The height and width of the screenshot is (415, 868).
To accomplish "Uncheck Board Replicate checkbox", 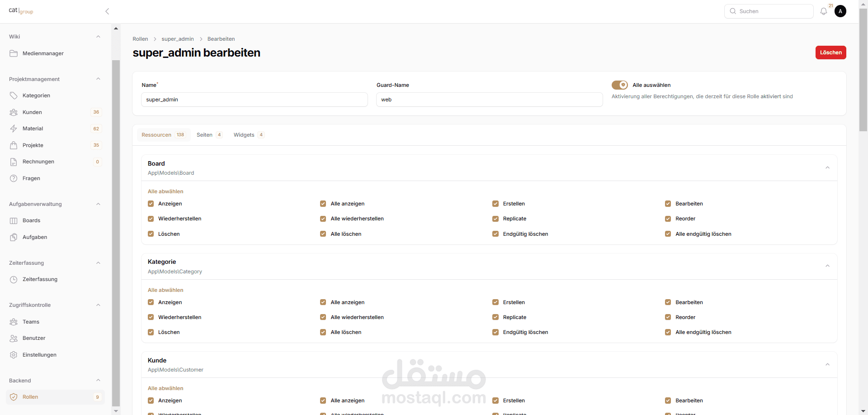I will (x=495, y=219).
